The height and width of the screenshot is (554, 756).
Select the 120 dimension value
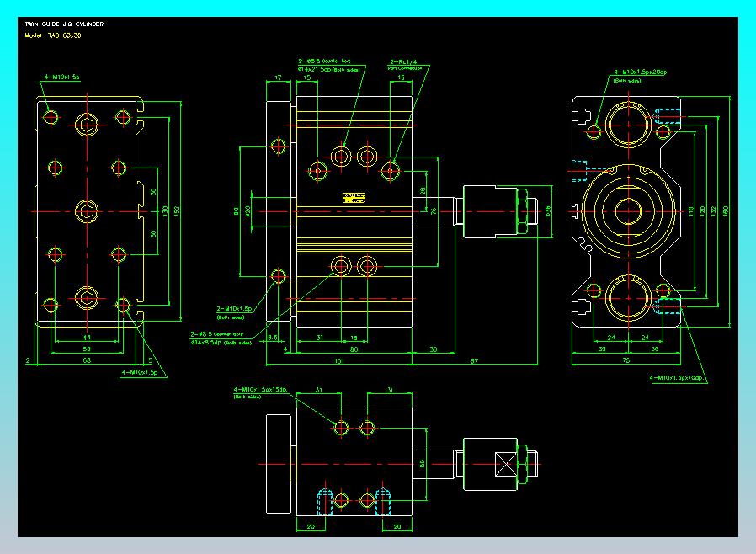coord(702,211)
